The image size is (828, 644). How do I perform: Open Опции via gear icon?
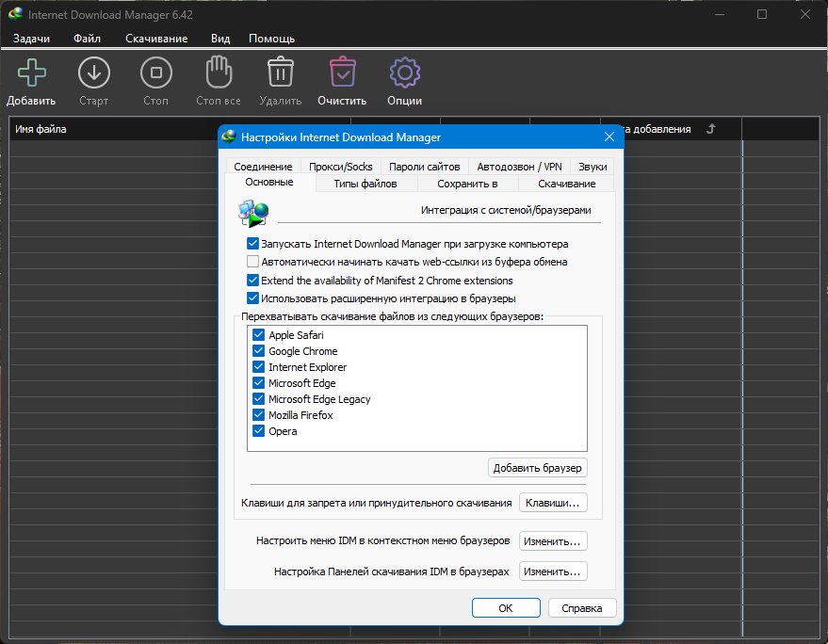pos(404,72)
